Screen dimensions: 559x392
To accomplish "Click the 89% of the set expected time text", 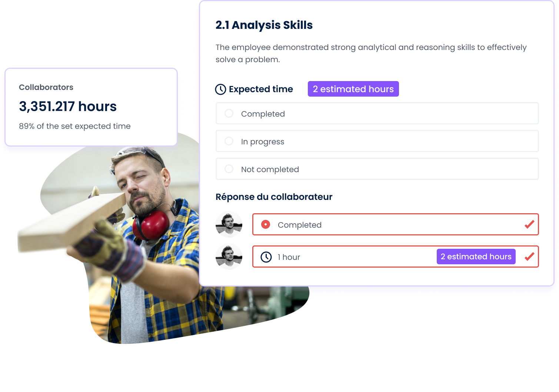I will point(75,126).
